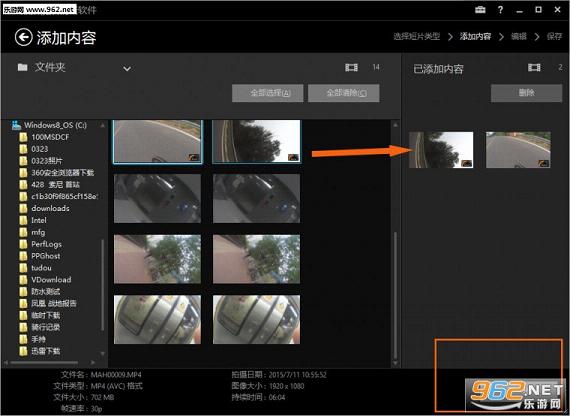Click thumbnail list scrollbar up arrow
Image resolution: width=570 pixels, height=416 pixels.
395,125
